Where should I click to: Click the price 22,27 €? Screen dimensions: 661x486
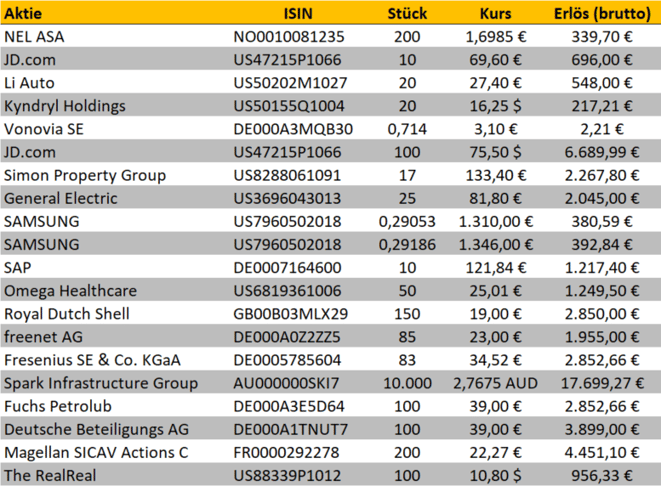[x=495, y=453]
